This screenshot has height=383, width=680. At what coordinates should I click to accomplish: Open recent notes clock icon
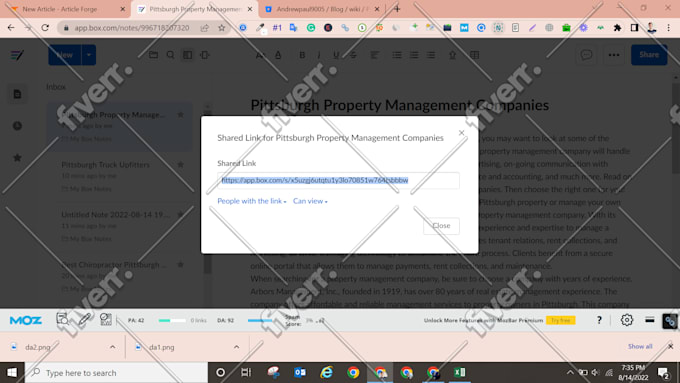pyautogui.click(x=17, y=126)
